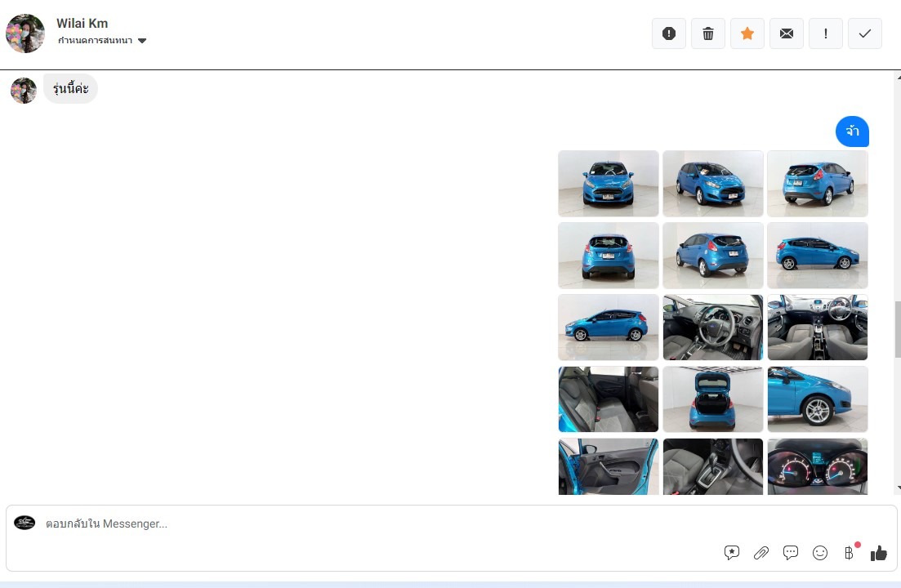Open rear-right angle car photo in first row
The height and width of the screenshot is (588, 901).
pos(818,184)
